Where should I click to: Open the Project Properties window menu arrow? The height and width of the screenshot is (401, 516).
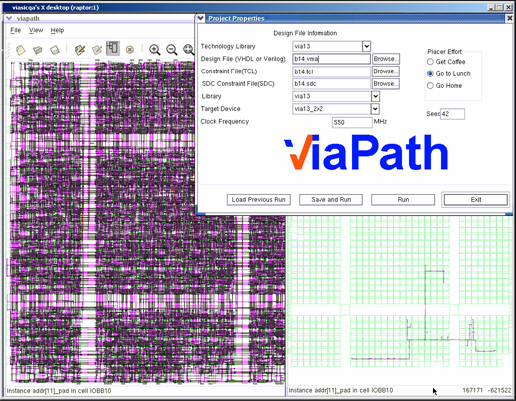point(200,18)
